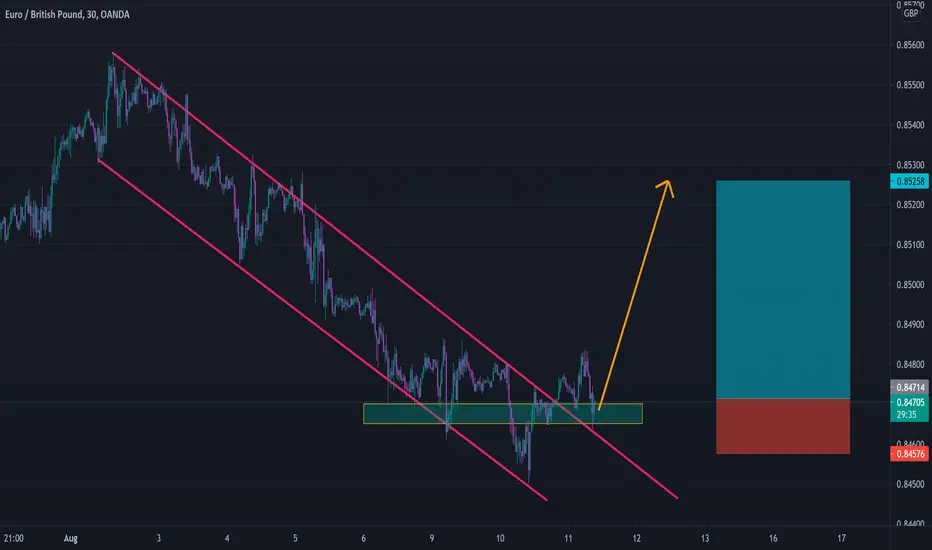Click date 16 on the time axis
932x550 pixels.
tap(773, 538)
